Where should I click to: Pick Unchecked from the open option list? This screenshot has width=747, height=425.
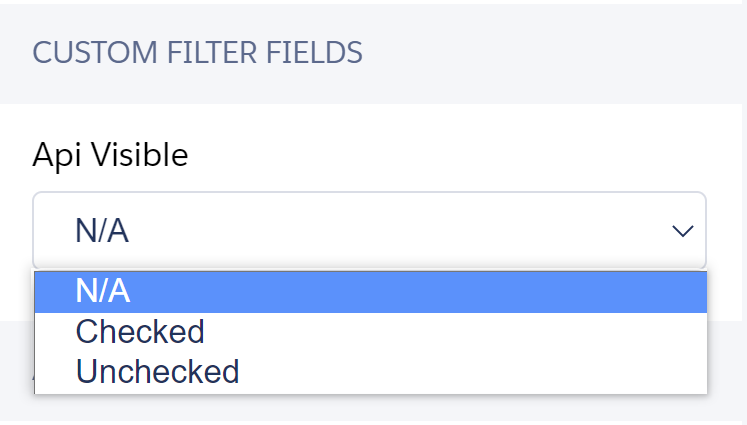[x=157, y=371]
